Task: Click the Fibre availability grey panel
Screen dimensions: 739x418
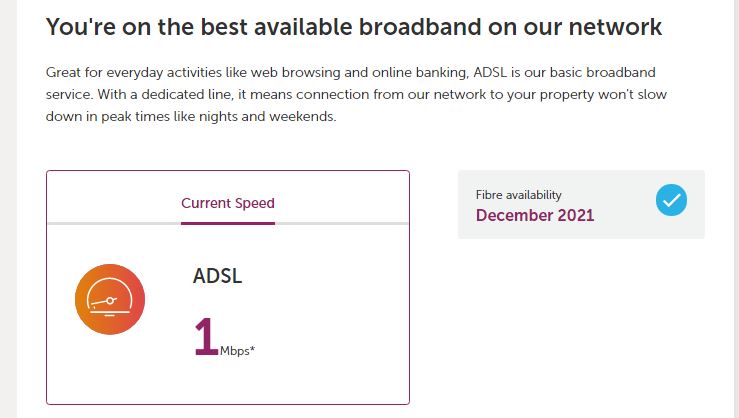Action: pos(581,204)
